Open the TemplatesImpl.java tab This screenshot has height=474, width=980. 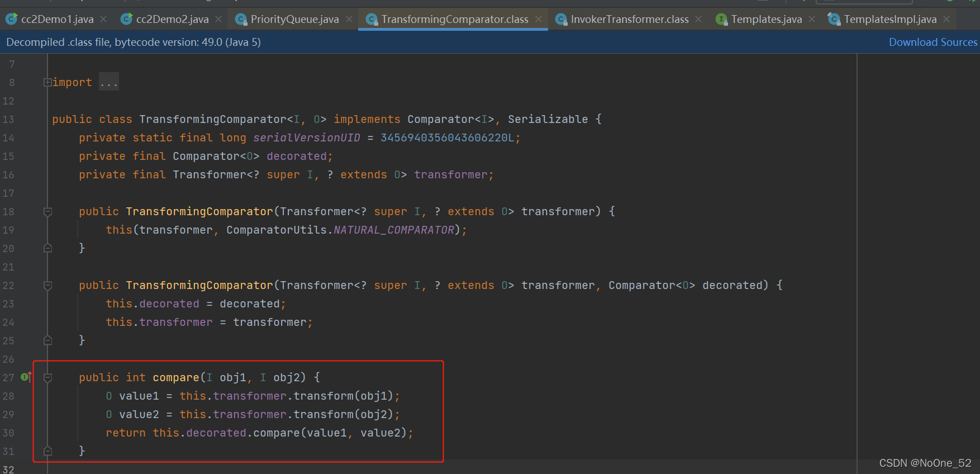(890, 19)
